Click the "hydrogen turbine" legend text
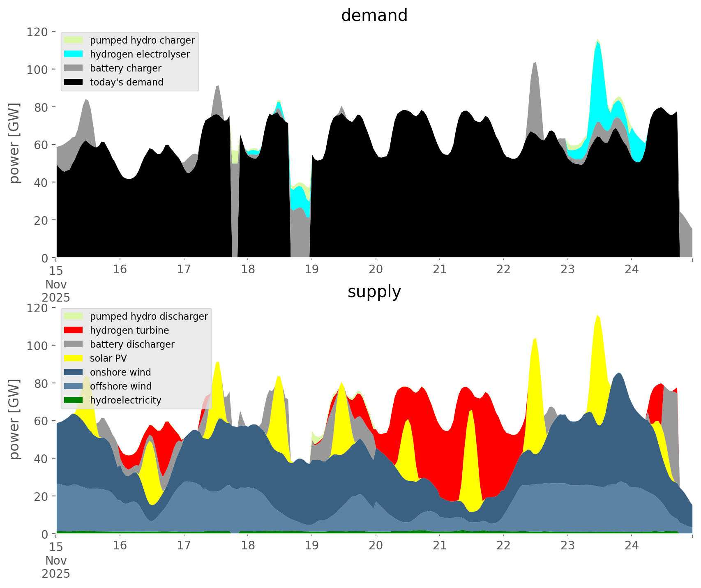Screen dimensions: 701x588 coord(129,330)
